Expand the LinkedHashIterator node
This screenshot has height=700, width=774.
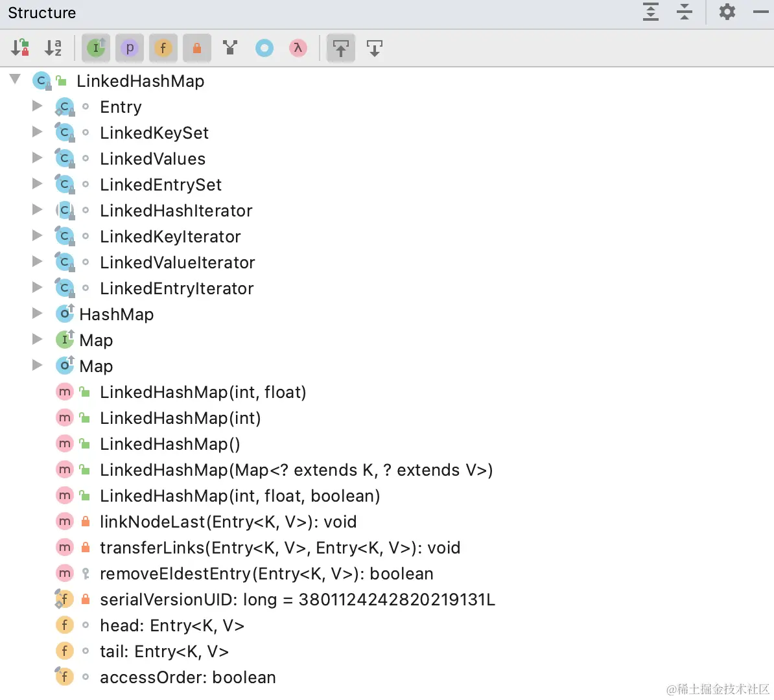click(37, 209)
